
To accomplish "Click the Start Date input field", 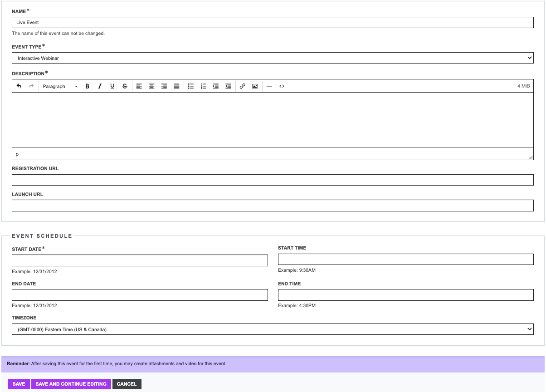I will pyautogui.click(x=140, y=260).
